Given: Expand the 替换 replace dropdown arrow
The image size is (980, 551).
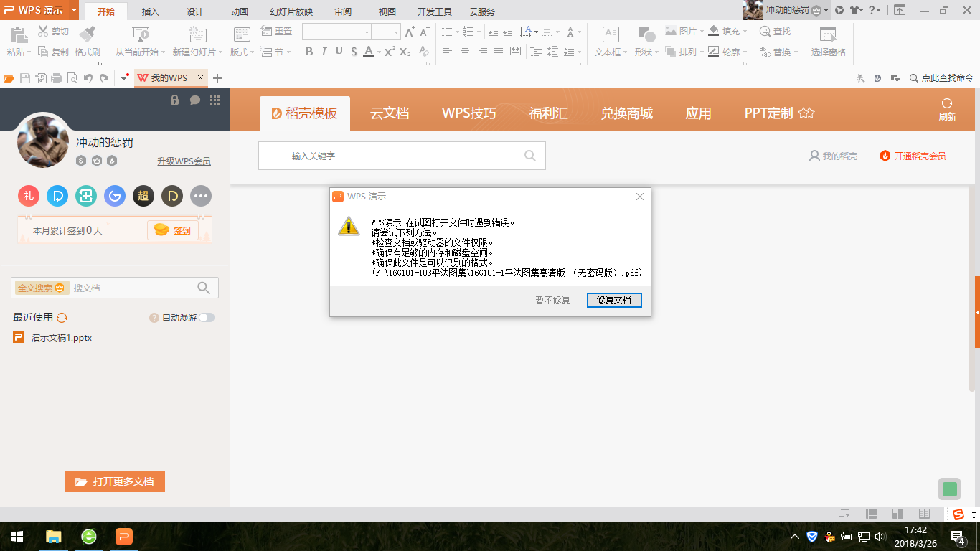Looking at the screenshot, I should pyautogui.click(x=796, y=52).
